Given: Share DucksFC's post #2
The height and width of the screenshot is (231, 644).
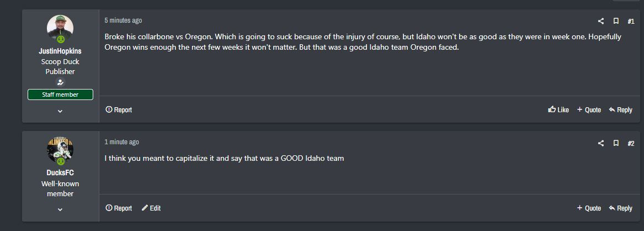Looking at the screenshot, I should tap(601, 143).
